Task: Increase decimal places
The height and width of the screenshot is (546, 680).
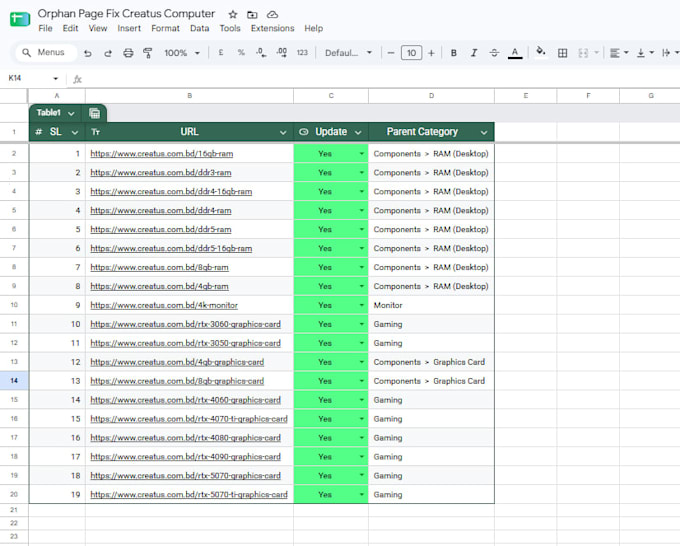Action: 281,52
